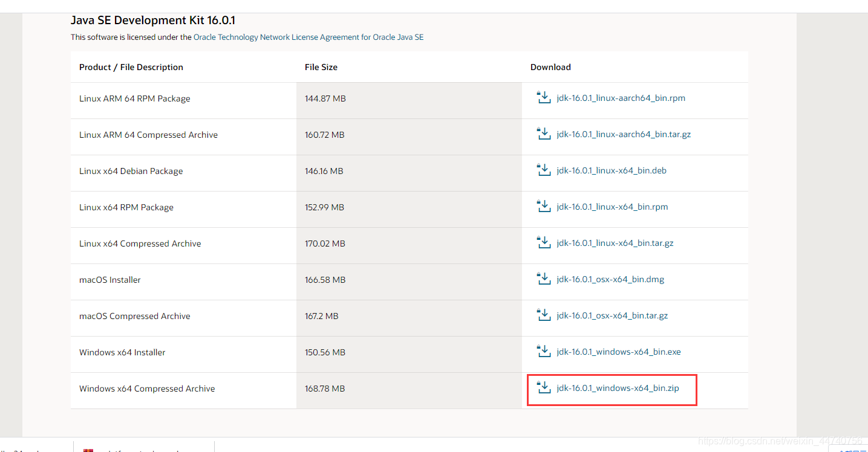Viewport: 868px width, 452px height.
Task: Click download icon beside linux-x64 deb file
Action: click(544, 170)
